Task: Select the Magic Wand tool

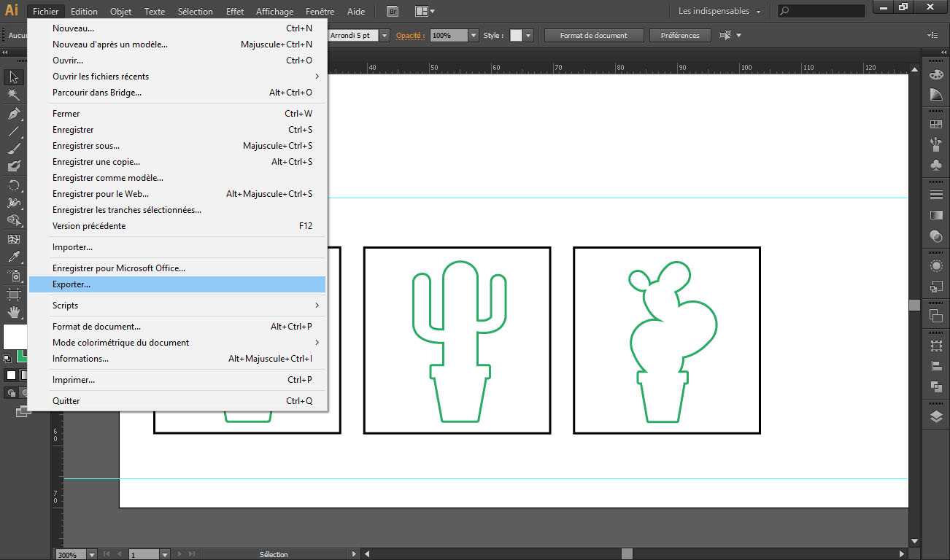Action: coord(14,96)
